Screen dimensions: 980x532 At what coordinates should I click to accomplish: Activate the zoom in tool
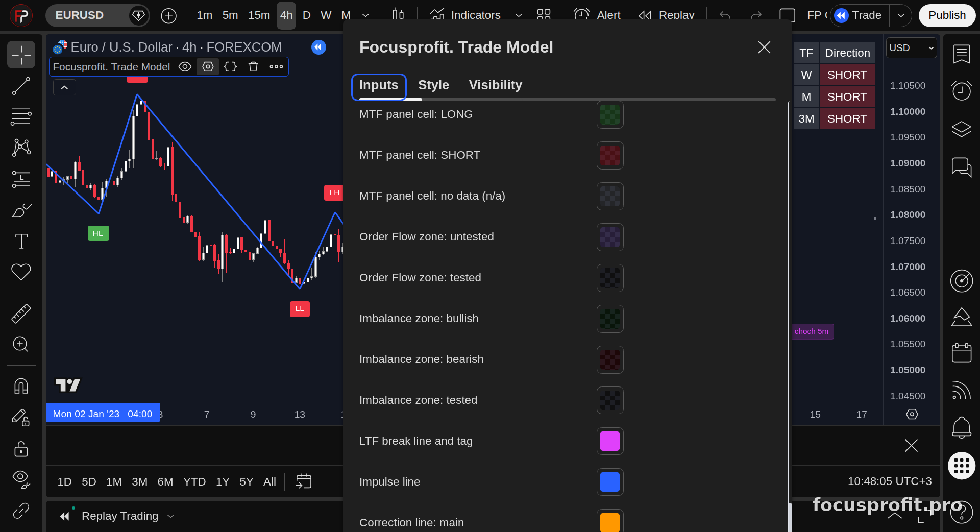coord(21,345)
